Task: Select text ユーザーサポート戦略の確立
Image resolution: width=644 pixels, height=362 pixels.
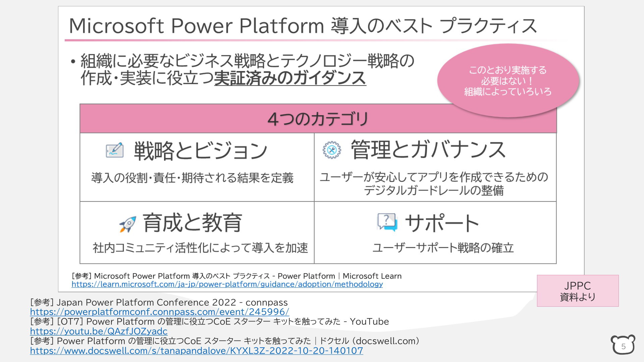Action: 443,248
